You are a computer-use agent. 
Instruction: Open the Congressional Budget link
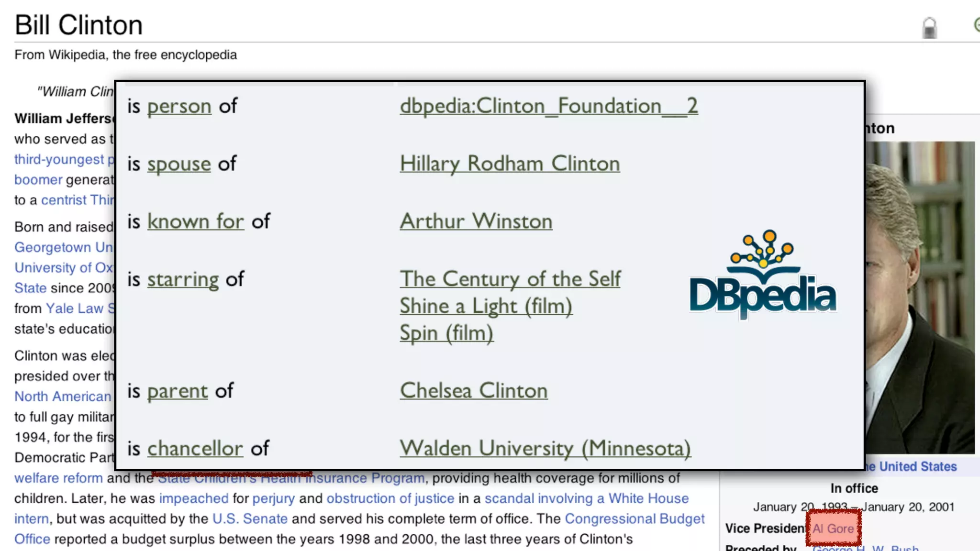[635, 519]
